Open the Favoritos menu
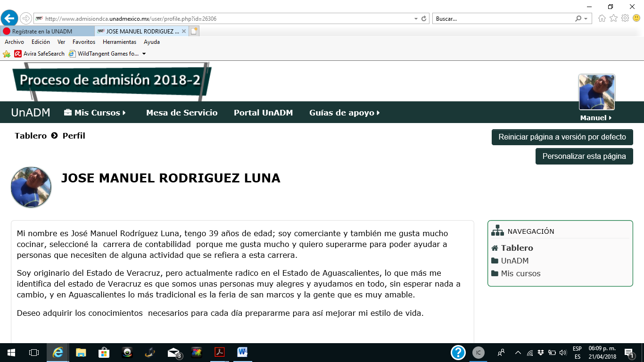This screenshot has width=644, height=362. point(84,42)
